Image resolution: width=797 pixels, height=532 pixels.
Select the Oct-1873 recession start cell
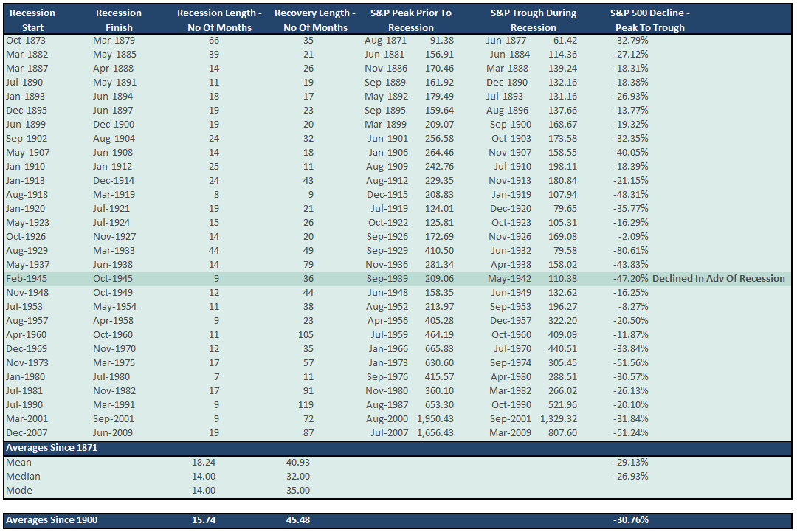coord(26,41)
